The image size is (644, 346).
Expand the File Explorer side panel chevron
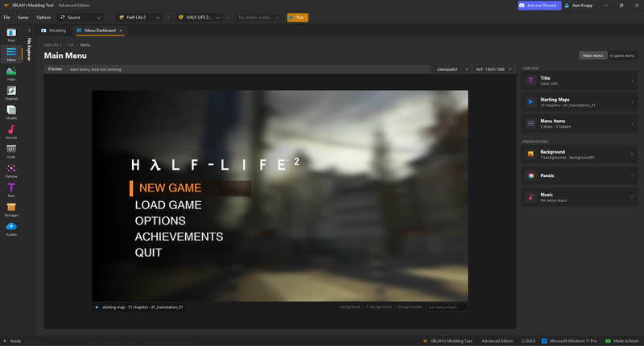29,31
